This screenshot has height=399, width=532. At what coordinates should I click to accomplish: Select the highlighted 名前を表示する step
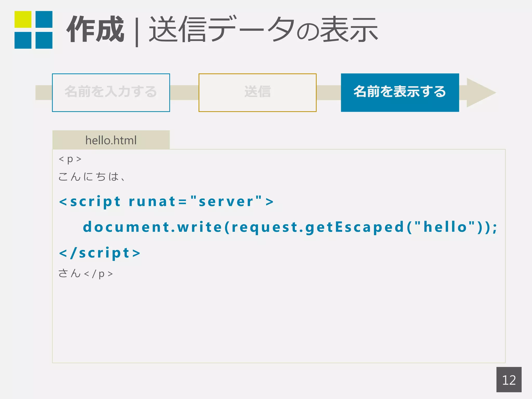tap(400, 93)
